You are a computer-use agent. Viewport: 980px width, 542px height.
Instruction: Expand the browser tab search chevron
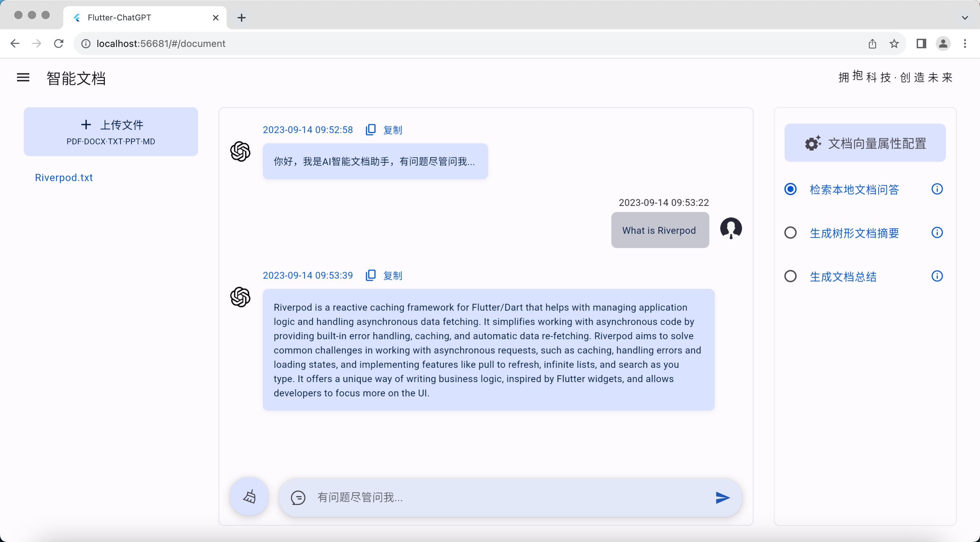point(964,17)
